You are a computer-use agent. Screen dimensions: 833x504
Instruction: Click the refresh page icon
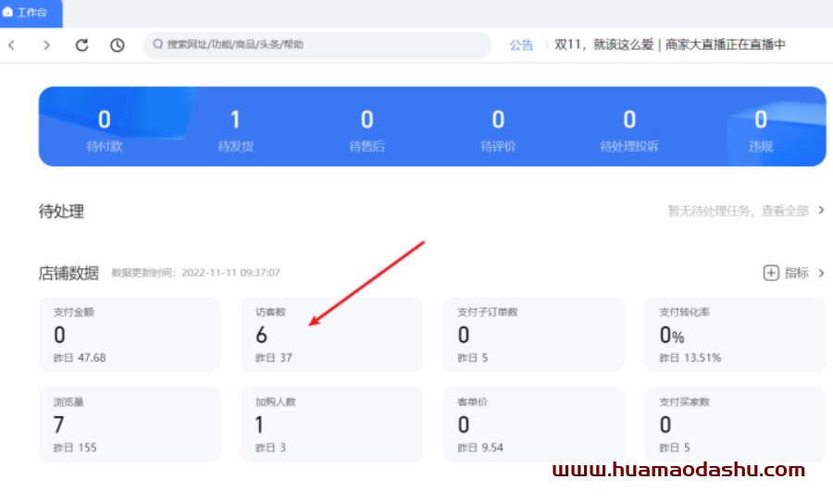tap(81, 44)
